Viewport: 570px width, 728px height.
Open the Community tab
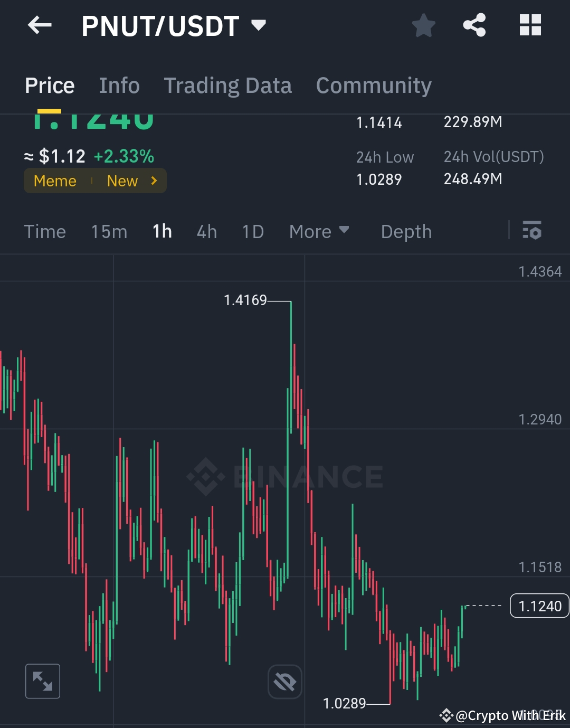374,84
